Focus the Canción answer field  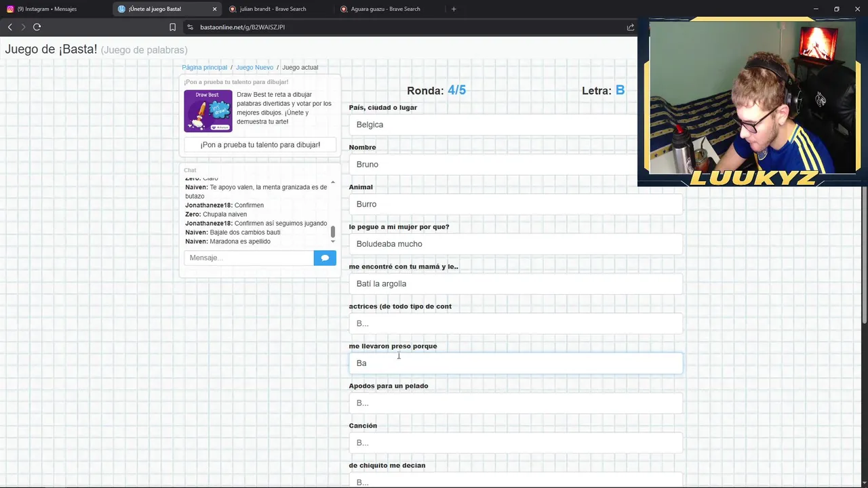coord(515,443)
